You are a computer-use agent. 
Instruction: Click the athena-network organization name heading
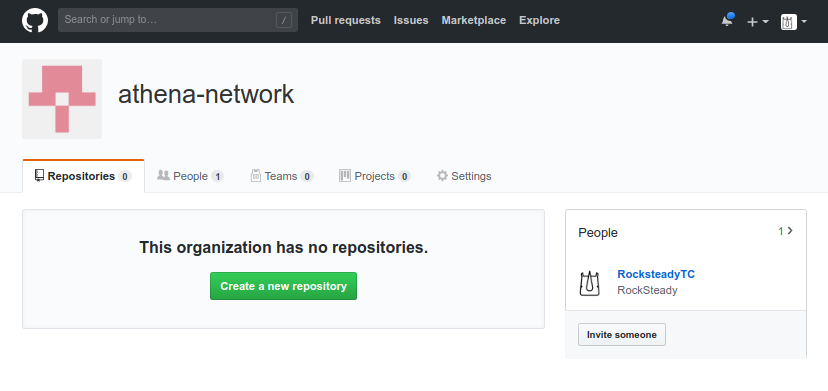(206, 95)
